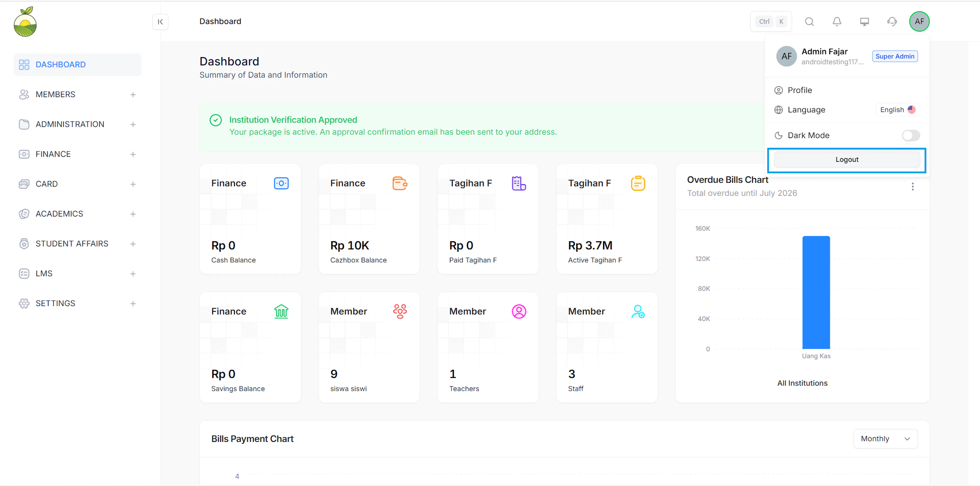Open MEMBERS sidebar menu label
The width and height of the screenshot is (980, 486).
(x=56, y=94)
